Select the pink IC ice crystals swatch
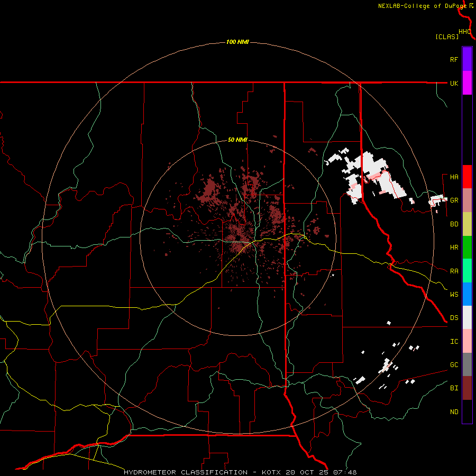The image size is (476, 476). [x=467, y=341]
